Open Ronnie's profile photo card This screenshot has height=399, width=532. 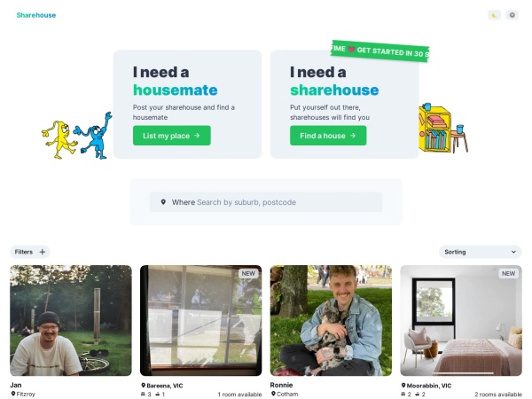click(331, 320)
